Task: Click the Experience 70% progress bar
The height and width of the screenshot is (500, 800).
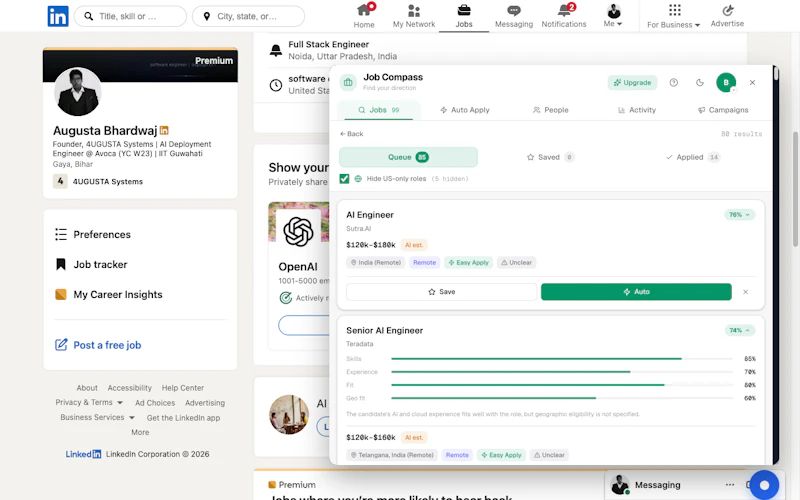Action: click(x=562, y=372)
